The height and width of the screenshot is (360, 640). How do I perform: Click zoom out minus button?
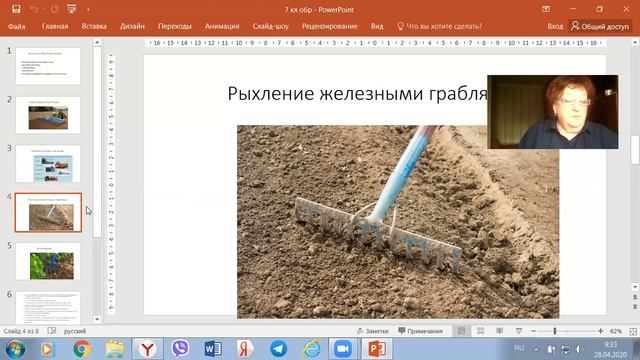tap(533, 331)
